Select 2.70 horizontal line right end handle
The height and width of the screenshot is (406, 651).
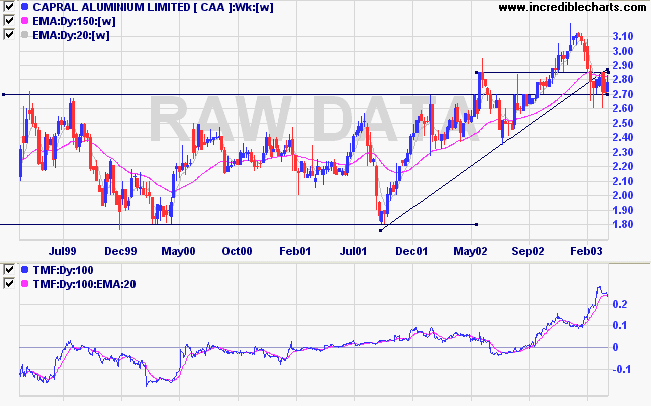point(607,95)
